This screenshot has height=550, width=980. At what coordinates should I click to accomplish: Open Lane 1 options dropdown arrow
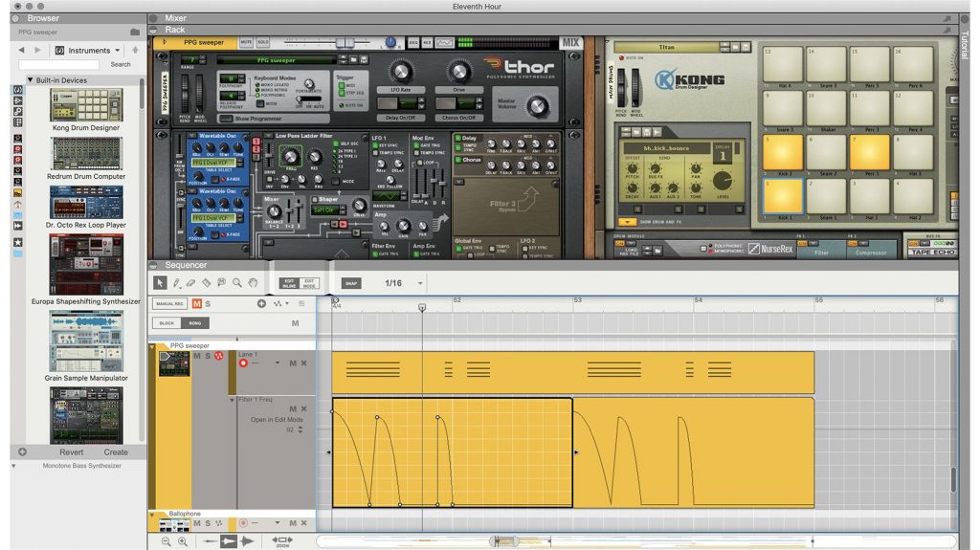277,363
